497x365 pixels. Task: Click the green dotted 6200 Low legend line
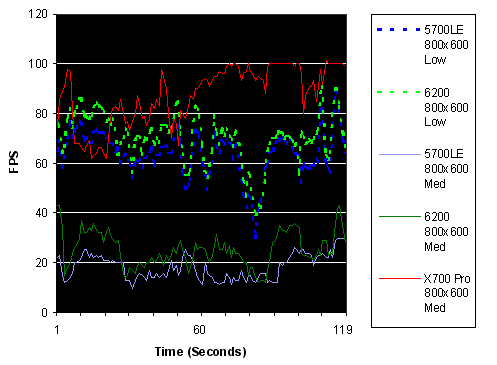(399, 92)
